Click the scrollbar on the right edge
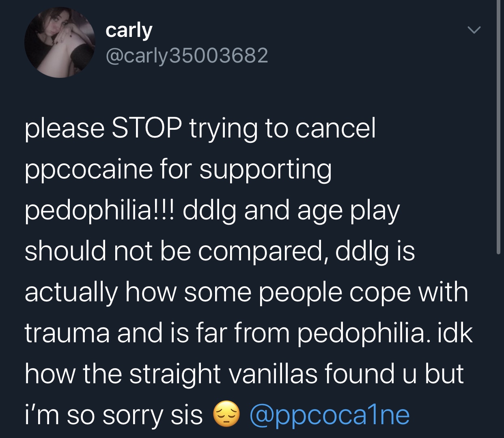The height and width of the screenshot is (438, 504). click(499, 127)
